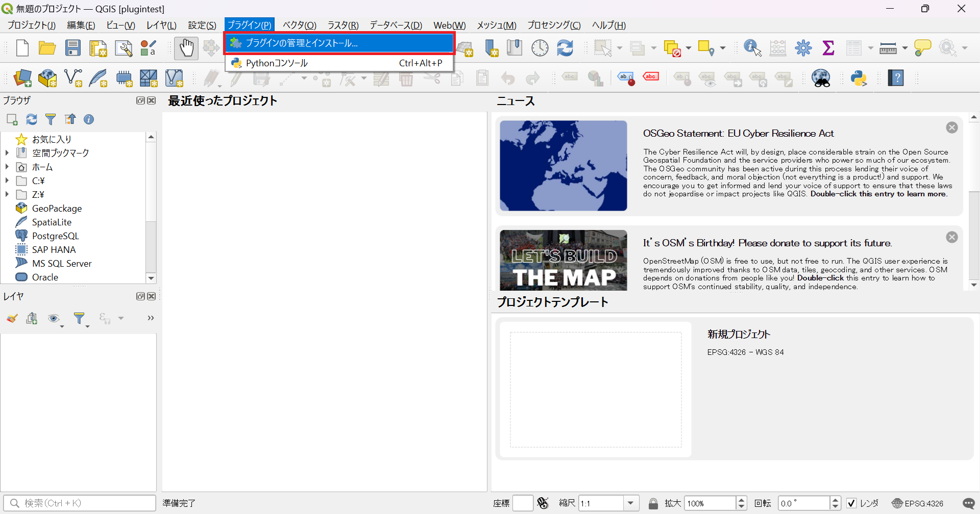Toggle the pinned labels red pin icon
This screenshot has width=980, height=514.
click(626, 78)
